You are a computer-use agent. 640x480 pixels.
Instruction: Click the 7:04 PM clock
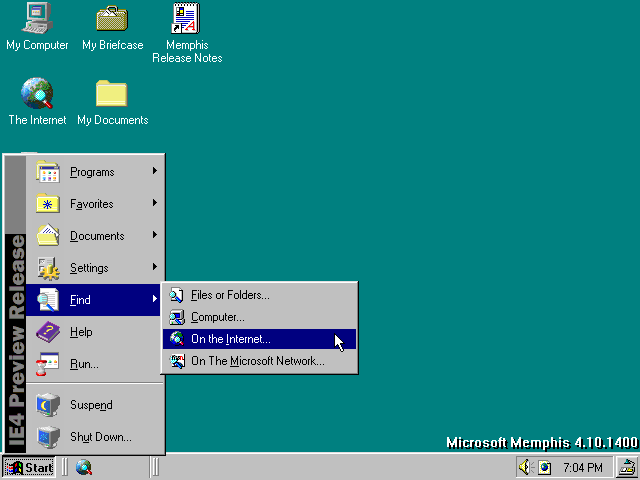point(583,467)
